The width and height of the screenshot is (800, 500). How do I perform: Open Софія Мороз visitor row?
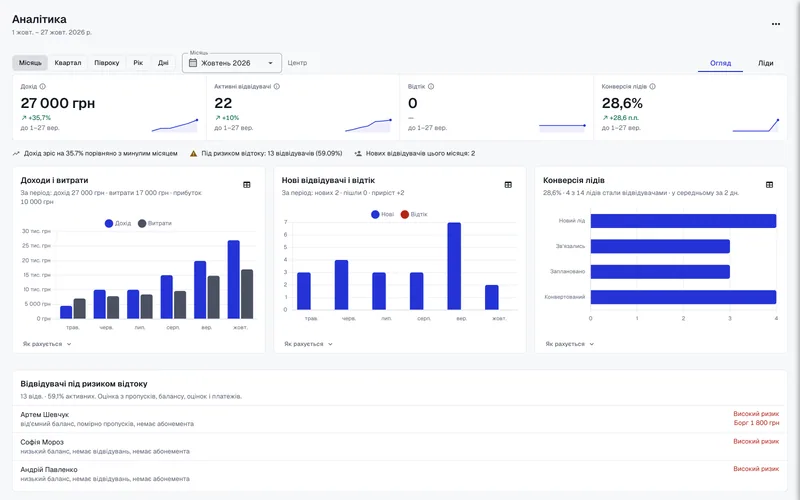point(399,447)
